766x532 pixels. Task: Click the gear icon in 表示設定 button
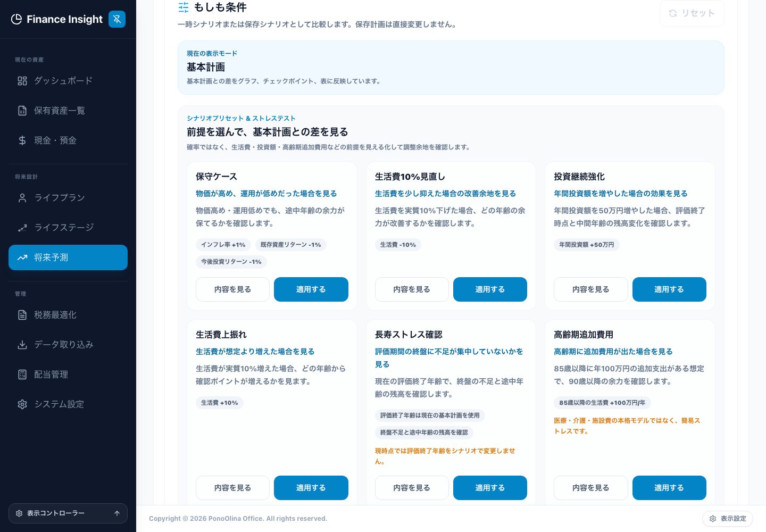[x=713, y=519]
